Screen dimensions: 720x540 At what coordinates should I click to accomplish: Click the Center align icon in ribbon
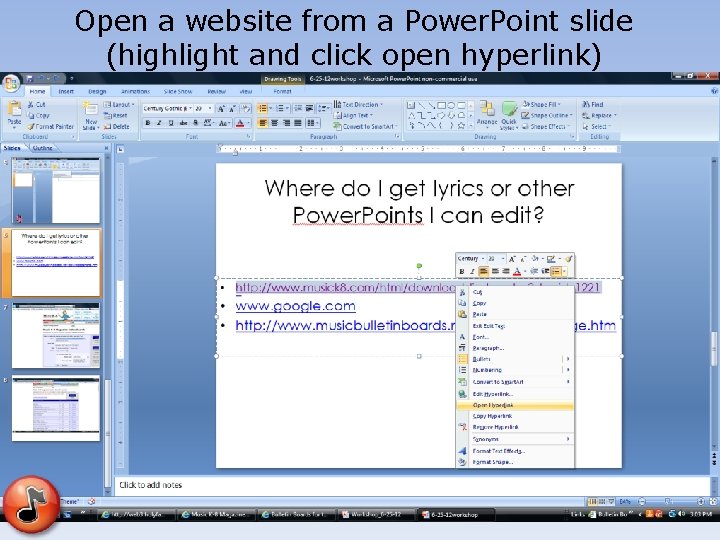(x=274, y=123)
